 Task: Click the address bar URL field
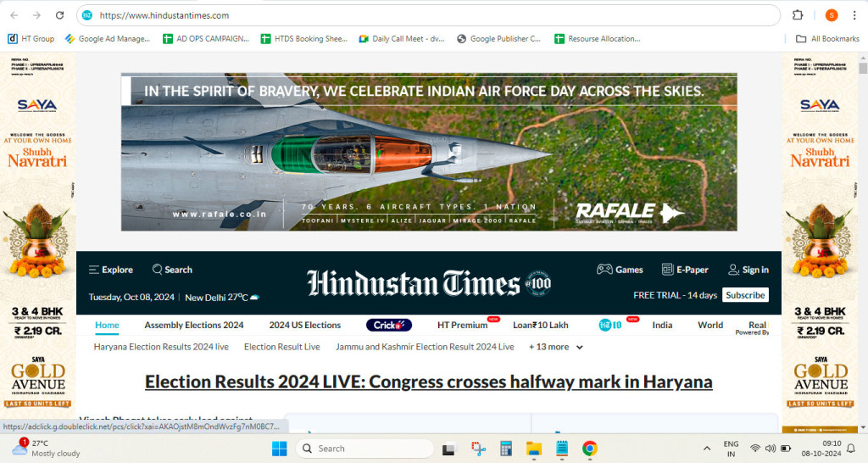tap(428, 15)
